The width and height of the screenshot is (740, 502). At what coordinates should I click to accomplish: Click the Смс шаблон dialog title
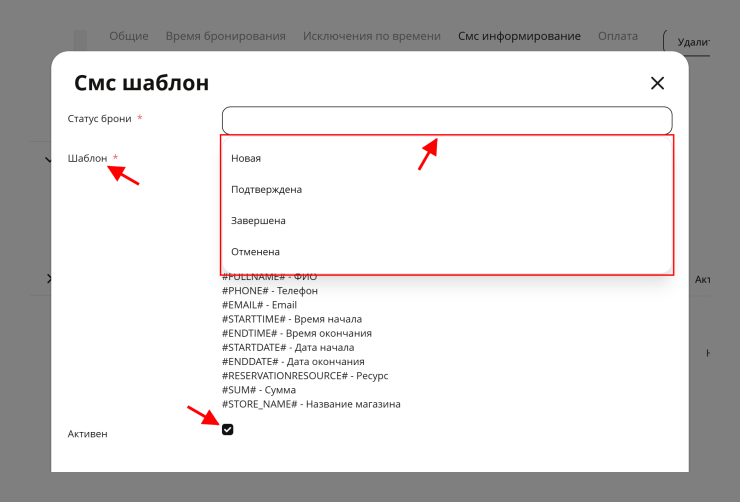point(142,83)
